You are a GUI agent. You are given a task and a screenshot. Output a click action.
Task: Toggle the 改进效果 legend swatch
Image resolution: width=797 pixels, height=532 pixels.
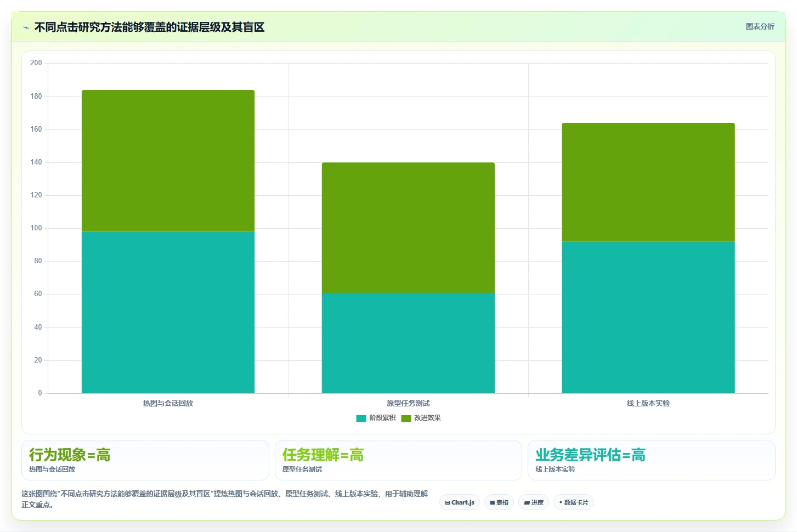[406, 418]
